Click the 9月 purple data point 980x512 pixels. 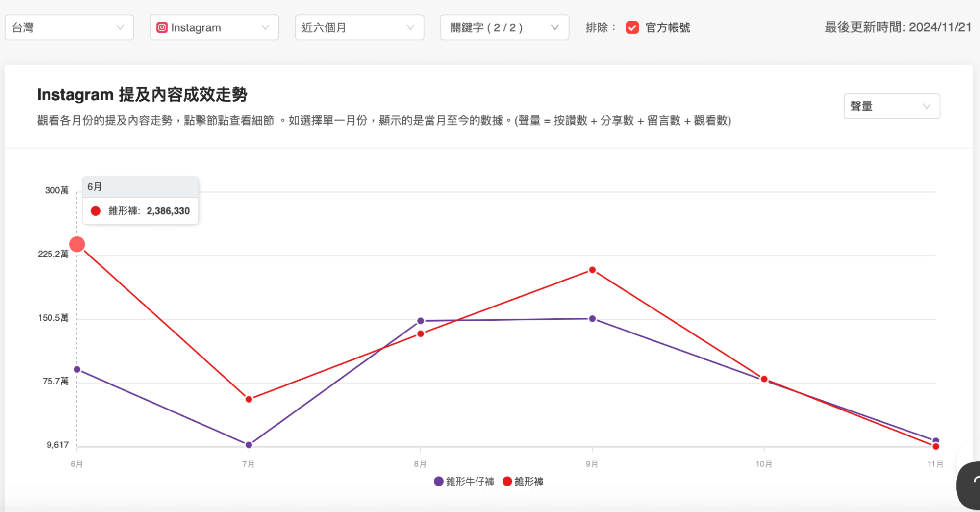pyautogui.click(x=592, y=319)
